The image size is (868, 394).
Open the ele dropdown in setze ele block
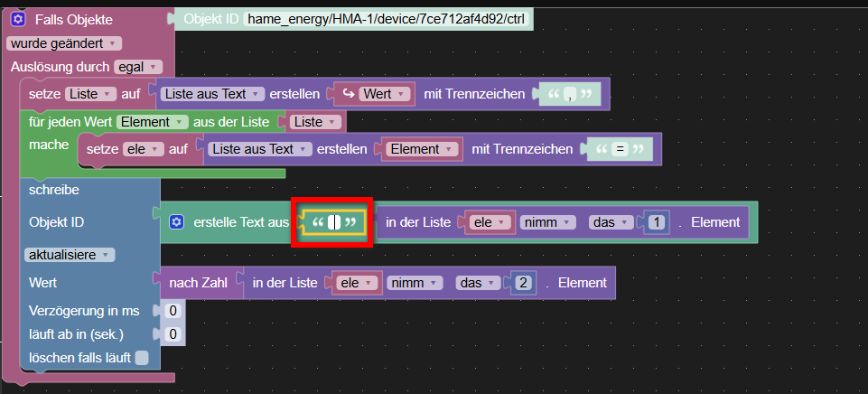pos(144,149)
